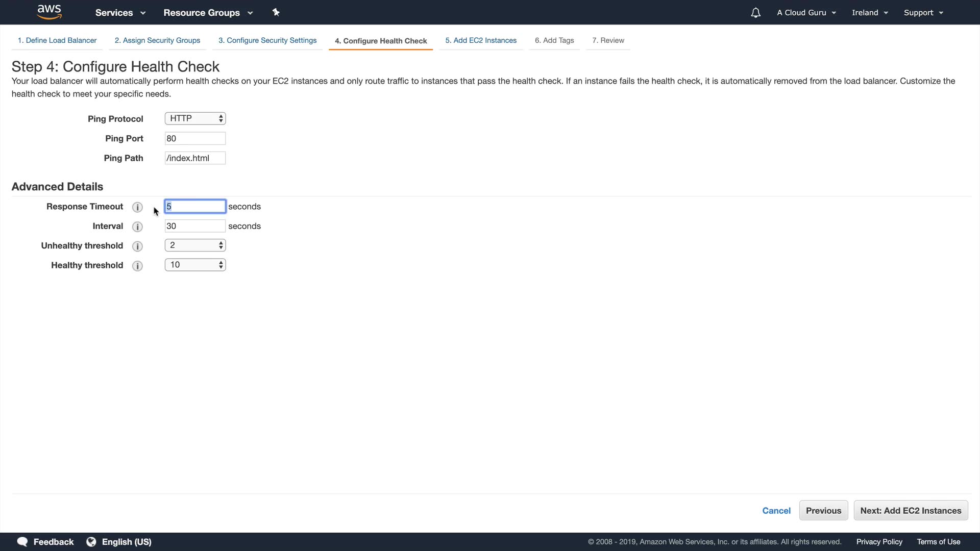Open the notifications bell

pyautogui.click(x=755, y=13)
